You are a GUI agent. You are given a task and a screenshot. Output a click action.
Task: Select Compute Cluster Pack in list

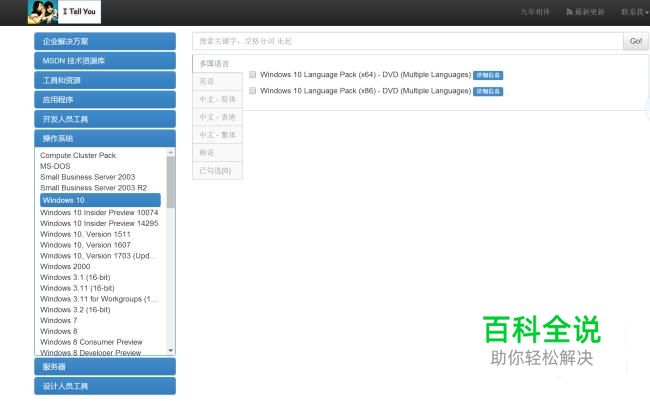pyautogui.click(x=78, y=155)
